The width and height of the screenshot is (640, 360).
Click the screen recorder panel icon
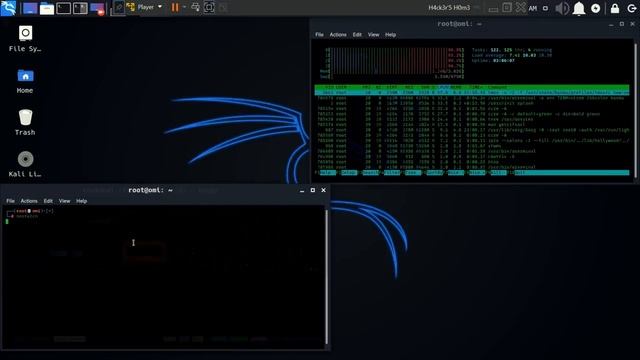97,8
